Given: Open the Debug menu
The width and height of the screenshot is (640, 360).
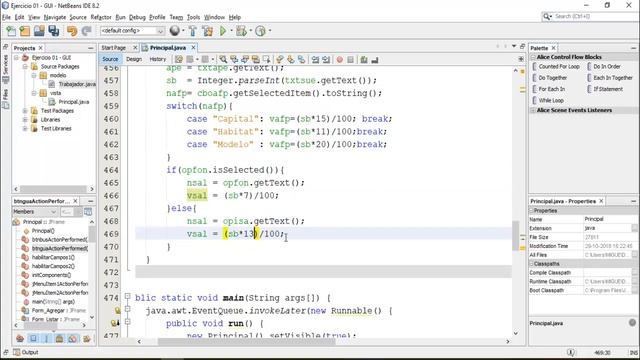Looking at the screenshot, I should coord(137,17).
